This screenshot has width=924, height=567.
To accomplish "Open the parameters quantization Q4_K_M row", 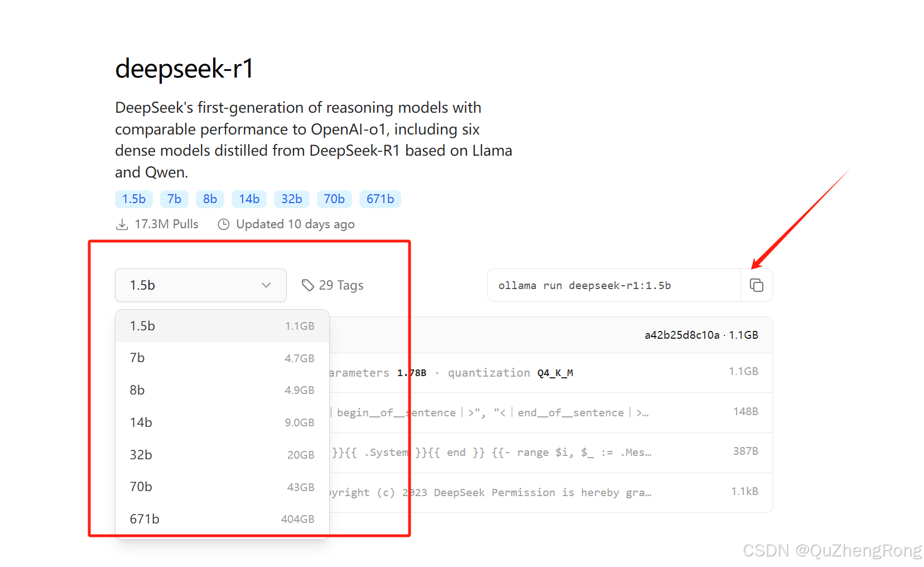I will click(x=551, y=373).
